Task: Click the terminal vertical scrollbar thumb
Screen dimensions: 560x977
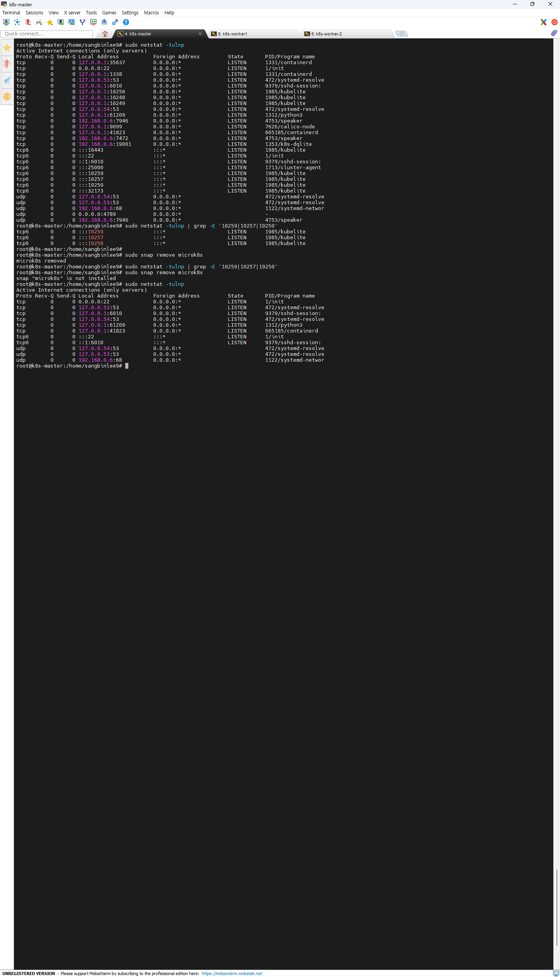Action: (x=556, y=907)
